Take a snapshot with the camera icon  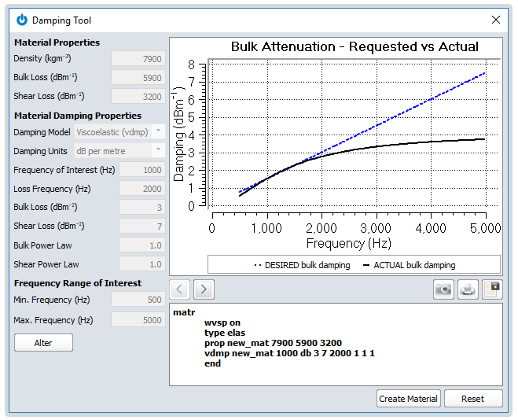pos(443,289)
